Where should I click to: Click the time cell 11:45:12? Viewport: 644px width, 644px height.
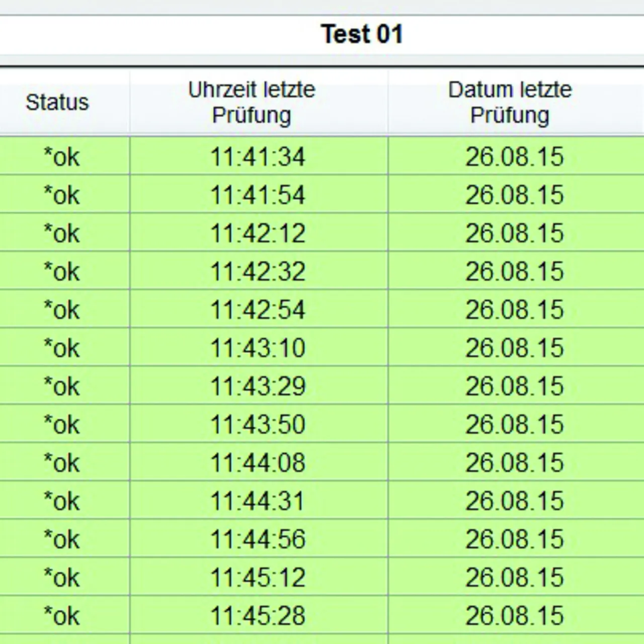click(258, 577)
